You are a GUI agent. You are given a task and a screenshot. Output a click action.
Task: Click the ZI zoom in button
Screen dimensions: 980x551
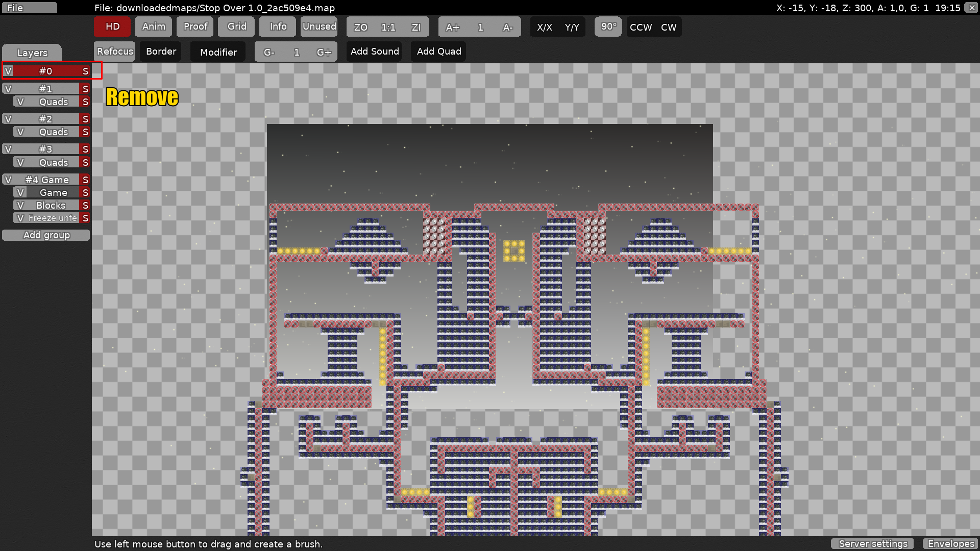[416, 27]
